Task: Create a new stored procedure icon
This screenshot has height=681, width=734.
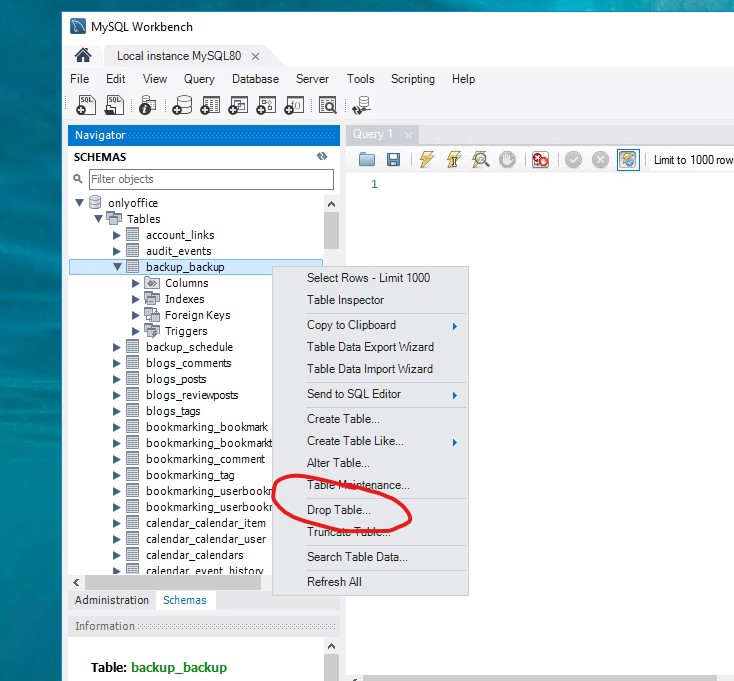Action: click(x=266, y=105)
